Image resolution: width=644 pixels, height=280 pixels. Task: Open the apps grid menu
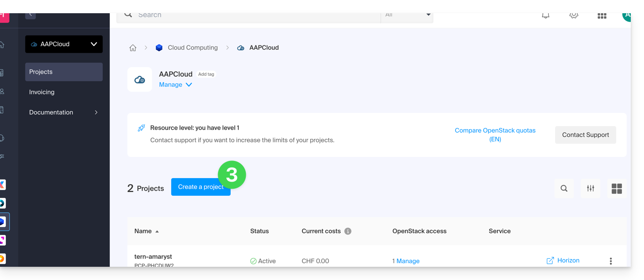[x=602, y=16]
